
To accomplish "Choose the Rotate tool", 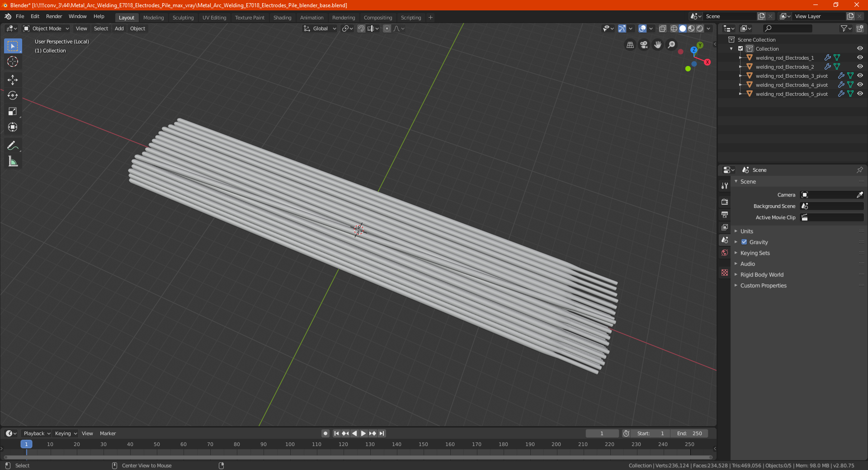I will (x=13, y=95).
